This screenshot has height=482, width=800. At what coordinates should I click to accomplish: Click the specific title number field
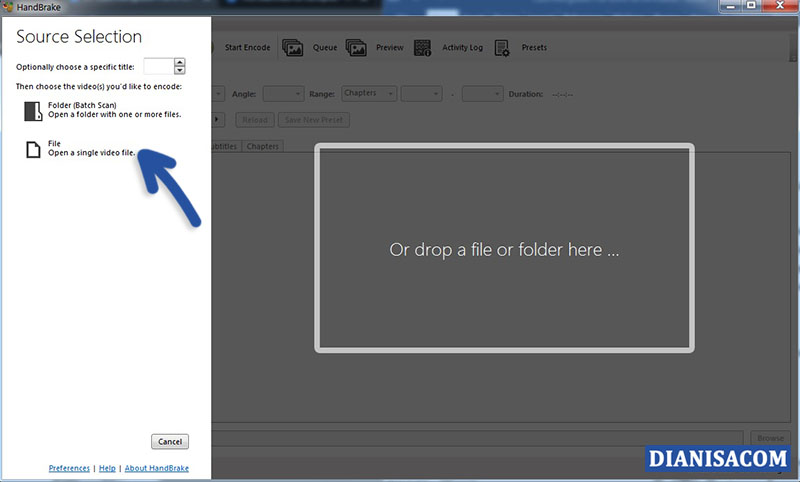click(x=159, y=66)
